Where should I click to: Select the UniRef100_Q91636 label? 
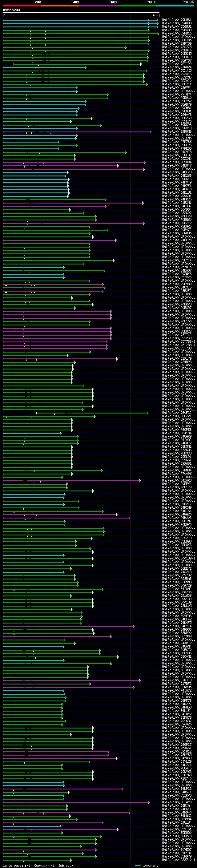(177, 596)
